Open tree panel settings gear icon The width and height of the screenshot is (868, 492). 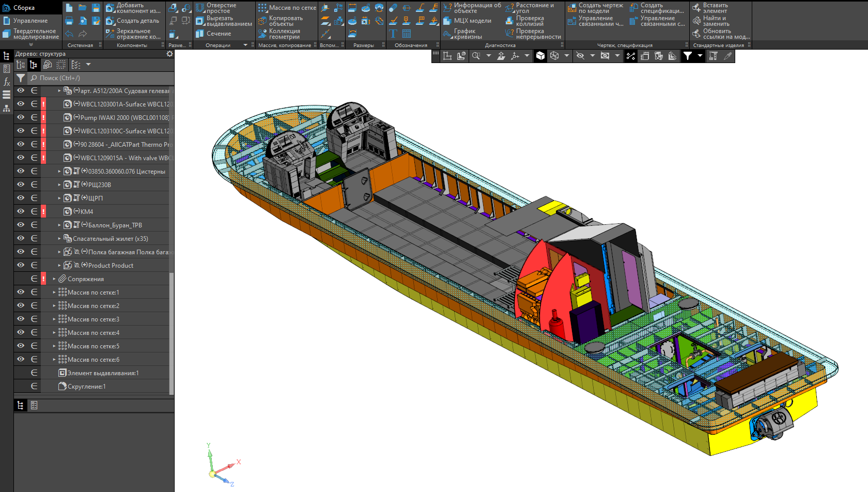point(169,54)
